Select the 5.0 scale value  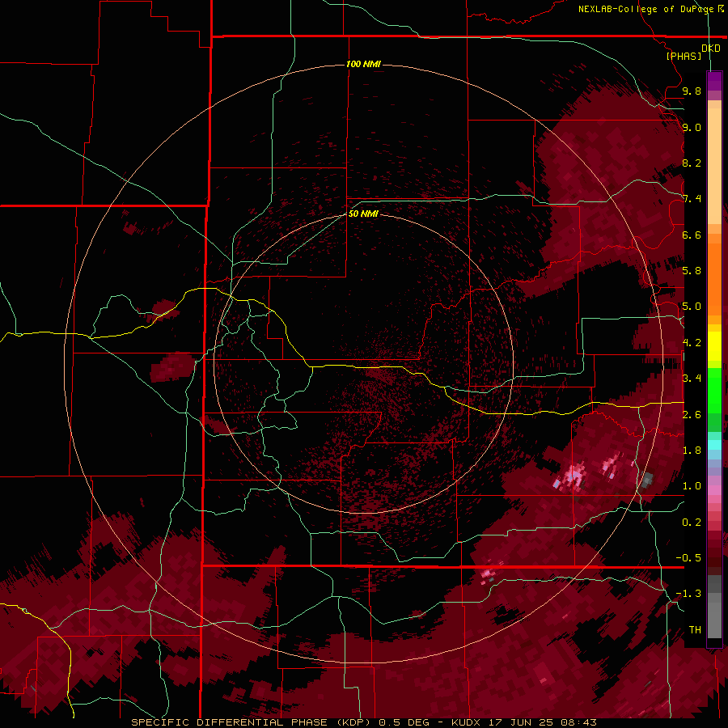tap(692, 307)
